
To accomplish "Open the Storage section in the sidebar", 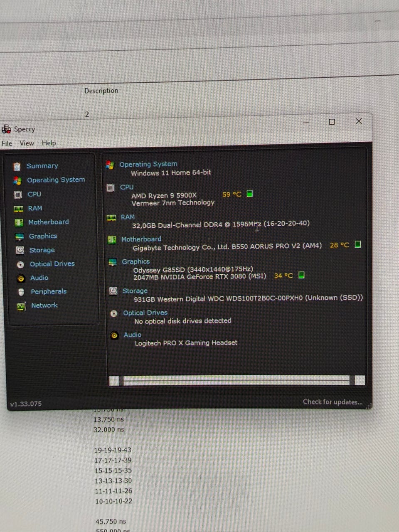I will click(42, 250).
